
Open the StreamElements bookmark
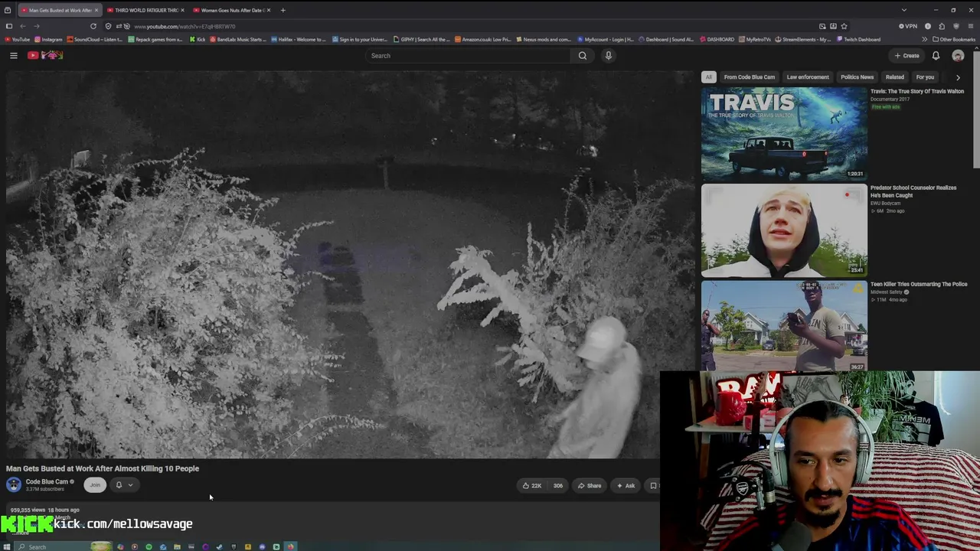803,39
